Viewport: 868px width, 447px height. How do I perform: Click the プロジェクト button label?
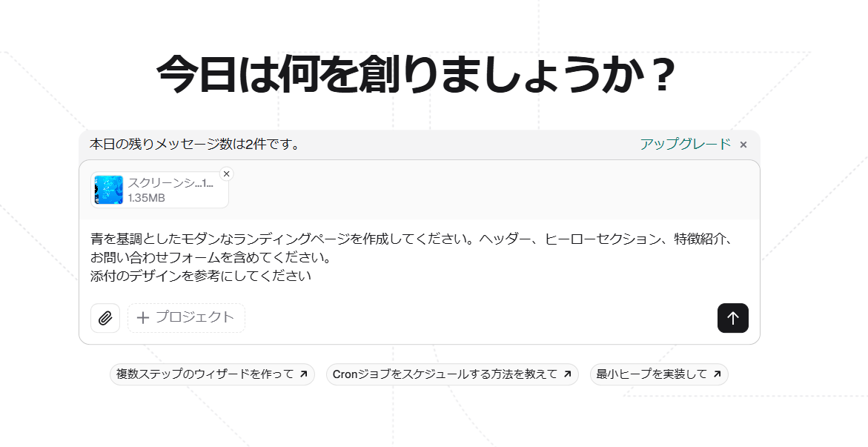pos(194,317)
